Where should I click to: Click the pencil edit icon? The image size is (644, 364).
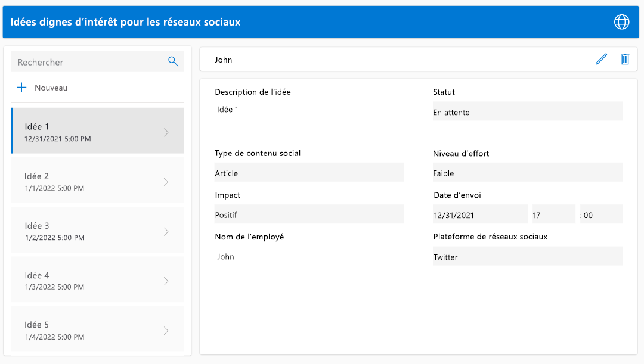click(601, 59)
